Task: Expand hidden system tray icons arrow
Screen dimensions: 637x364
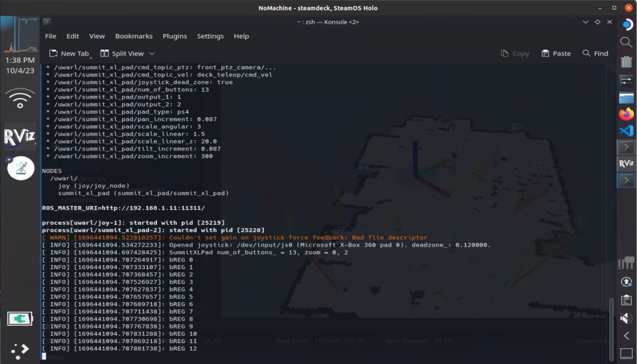Action: point(627,336)
